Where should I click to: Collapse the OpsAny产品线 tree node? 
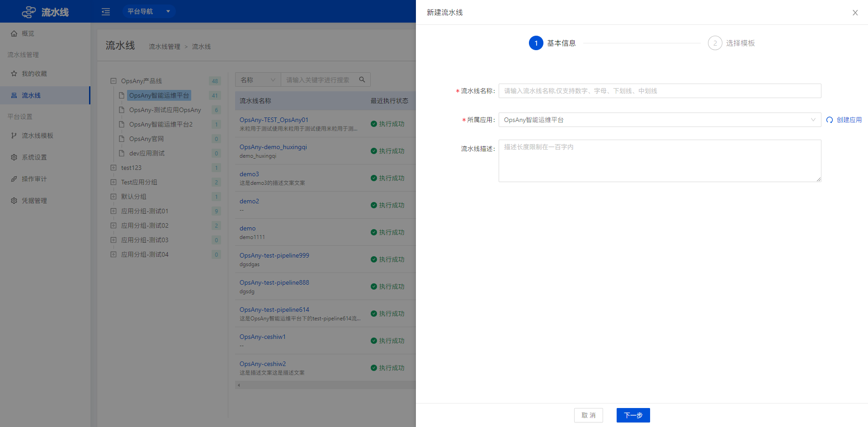pos(113,81)
